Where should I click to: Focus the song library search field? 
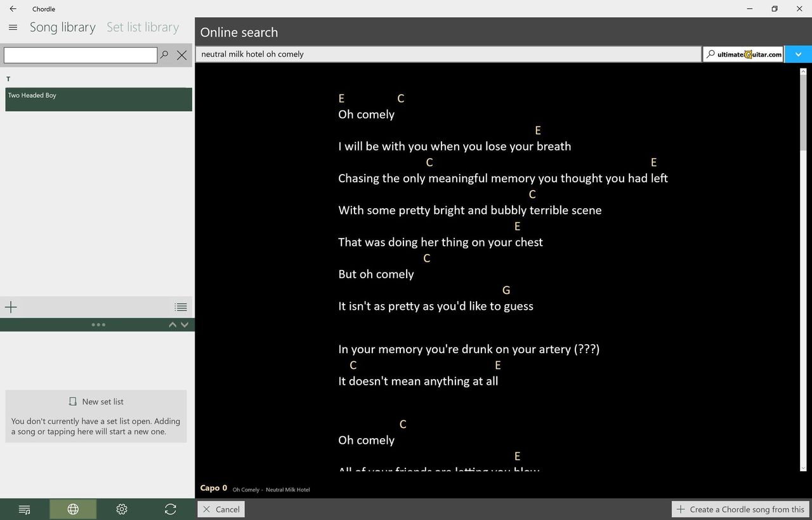coord(81,55)
